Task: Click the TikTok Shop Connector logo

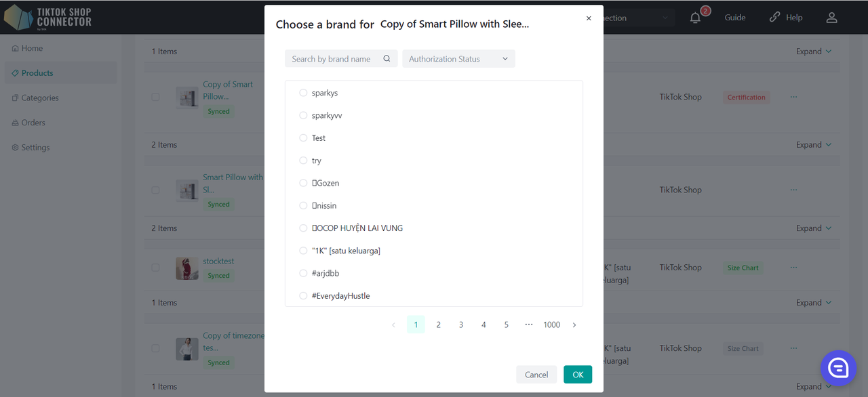Action: 47,17
